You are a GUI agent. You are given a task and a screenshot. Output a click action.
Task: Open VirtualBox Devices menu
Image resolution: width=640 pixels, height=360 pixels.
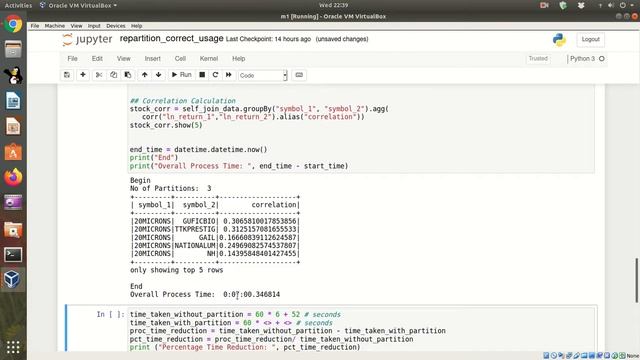[116, 26]
